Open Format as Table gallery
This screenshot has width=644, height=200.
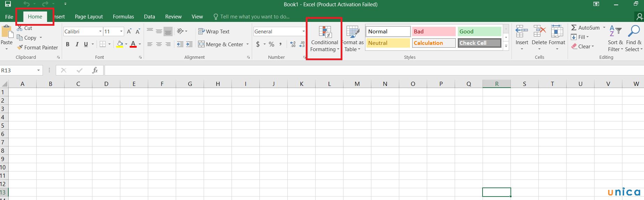click(x=353, y=39)
